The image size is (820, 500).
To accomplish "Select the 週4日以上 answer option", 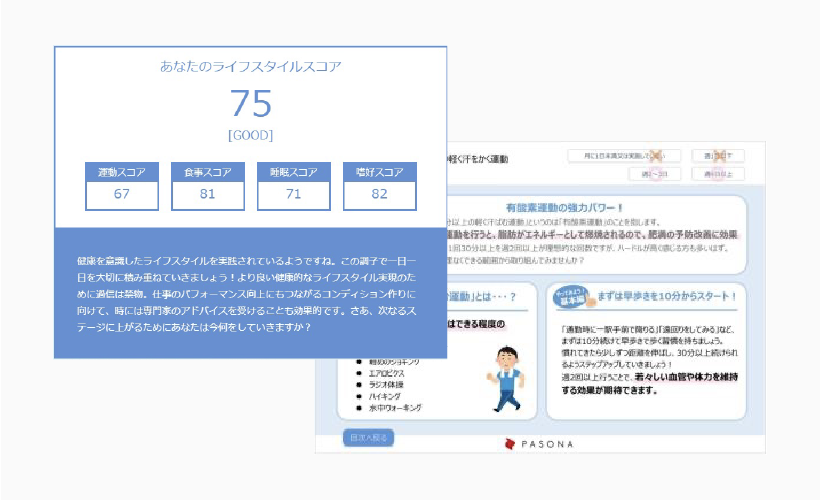I will (718, 174).
